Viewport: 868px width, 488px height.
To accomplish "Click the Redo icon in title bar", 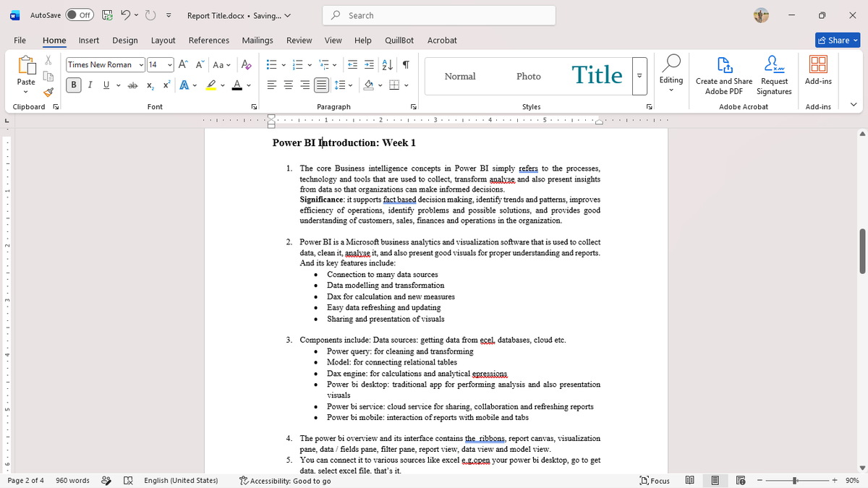I will click(x=151, y=15).
